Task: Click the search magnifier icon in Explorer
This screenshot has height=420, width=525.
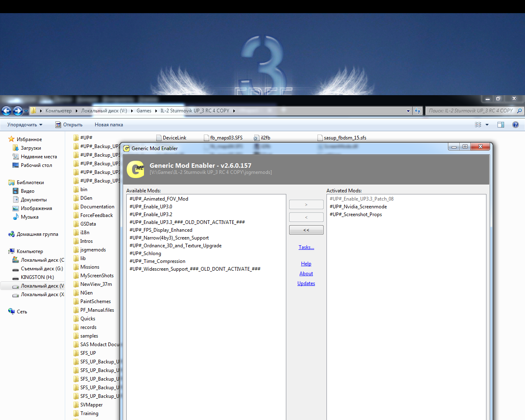Action: pyautogui.click(x=519, y=111)
